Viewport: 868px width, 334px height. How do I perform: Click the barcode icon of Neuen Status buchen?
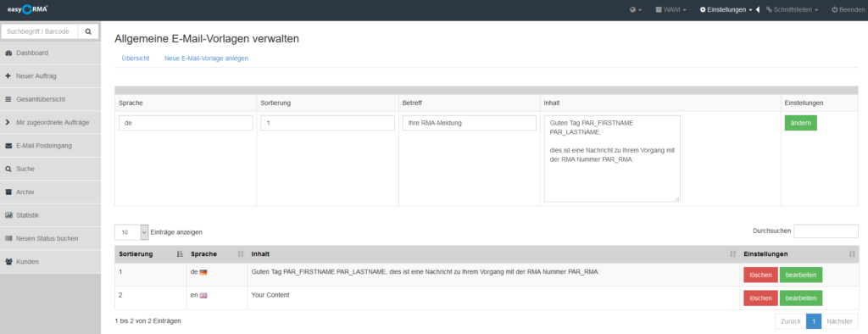pyautogui.click(x=8, y=238)
